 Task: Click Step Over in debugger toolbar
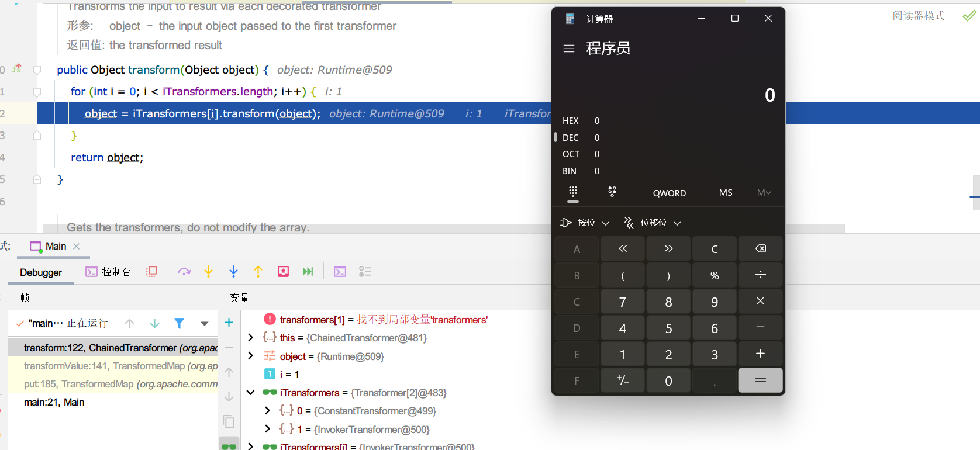(184, 271)
